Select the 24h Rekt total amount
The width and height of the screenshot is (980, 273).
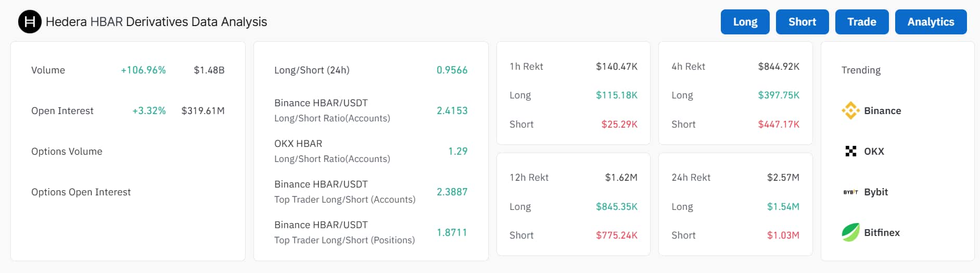tap(783, 177)
